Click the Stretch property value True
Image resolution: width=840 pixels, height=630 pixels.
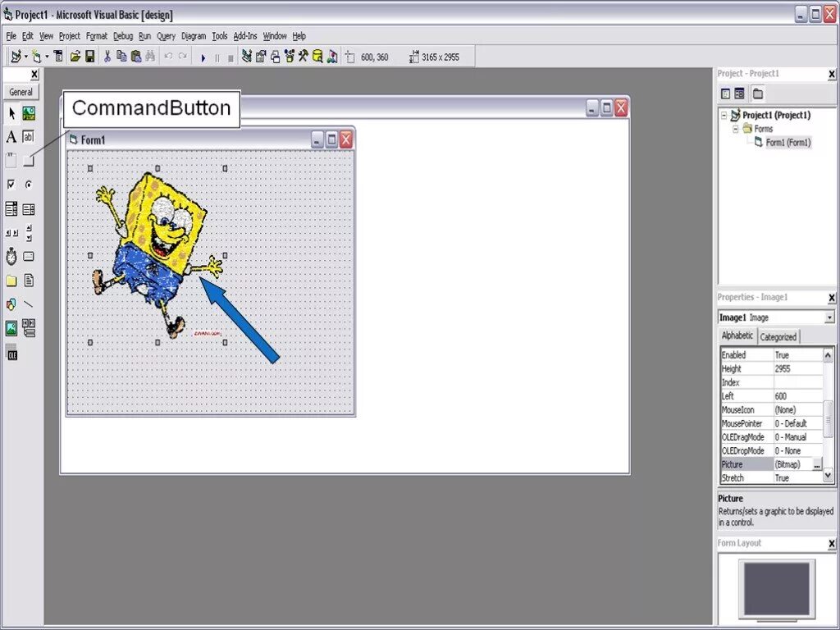pos(797,478)
